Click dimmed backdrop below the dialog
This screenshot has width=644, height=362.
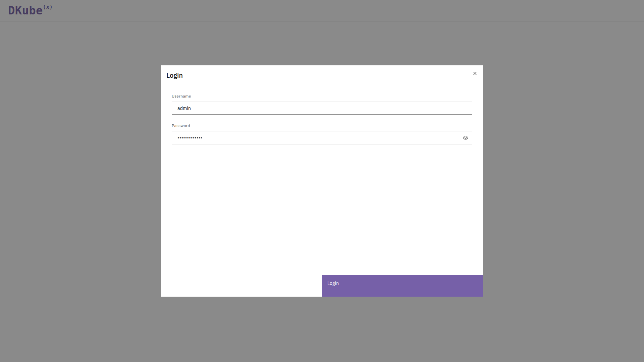point(322,328)
